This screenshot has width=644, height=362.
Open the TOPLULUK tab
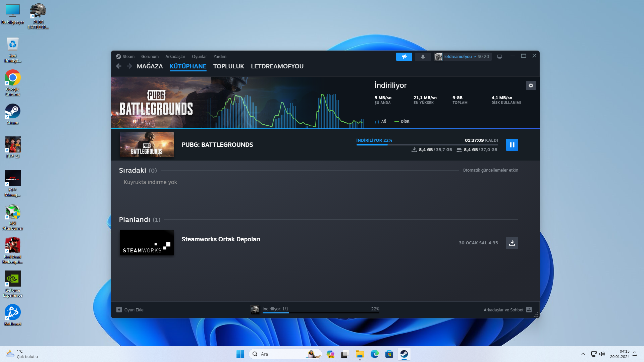pyautogui.click(x=228, y=66)
